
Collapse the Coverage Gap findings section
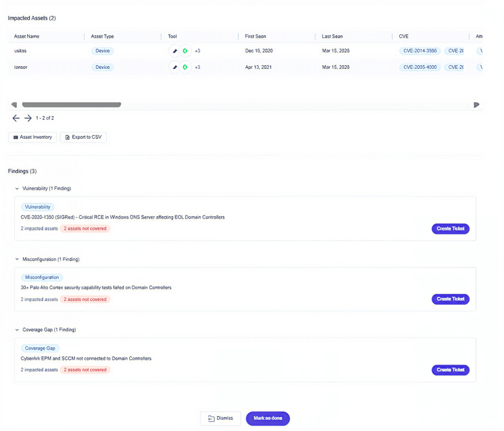(x=17, y=330)
